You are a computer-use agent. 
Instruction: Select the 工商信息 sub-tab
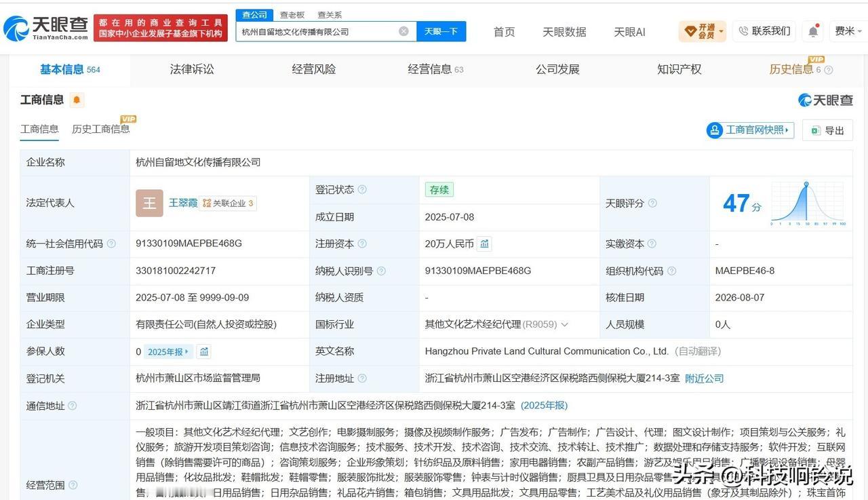[x=39, y=129]
